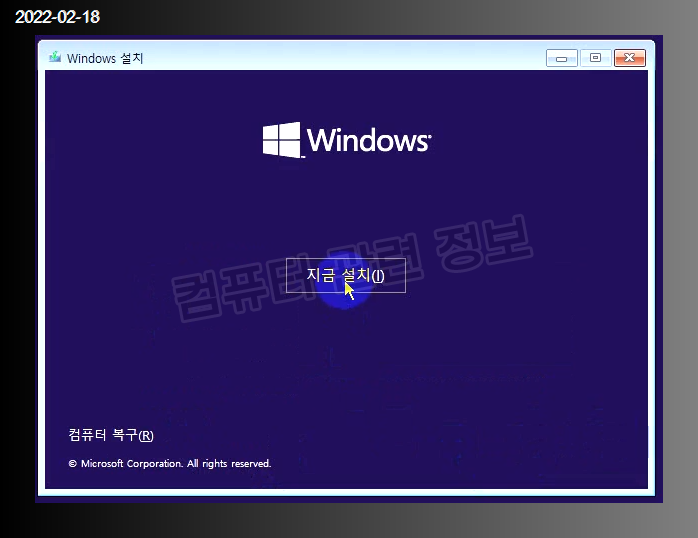The image size is (698, 538).
Task: Click the 지금 설치(I) install now button
Action: (345, 275)
